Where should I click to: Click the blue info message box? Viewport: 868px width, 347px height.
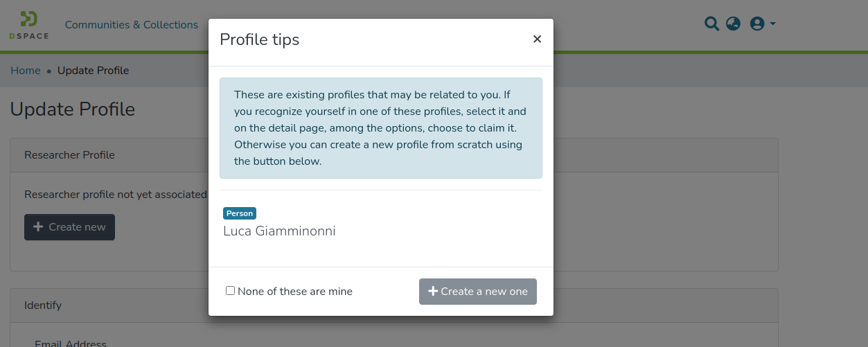[x=380, y=128]
